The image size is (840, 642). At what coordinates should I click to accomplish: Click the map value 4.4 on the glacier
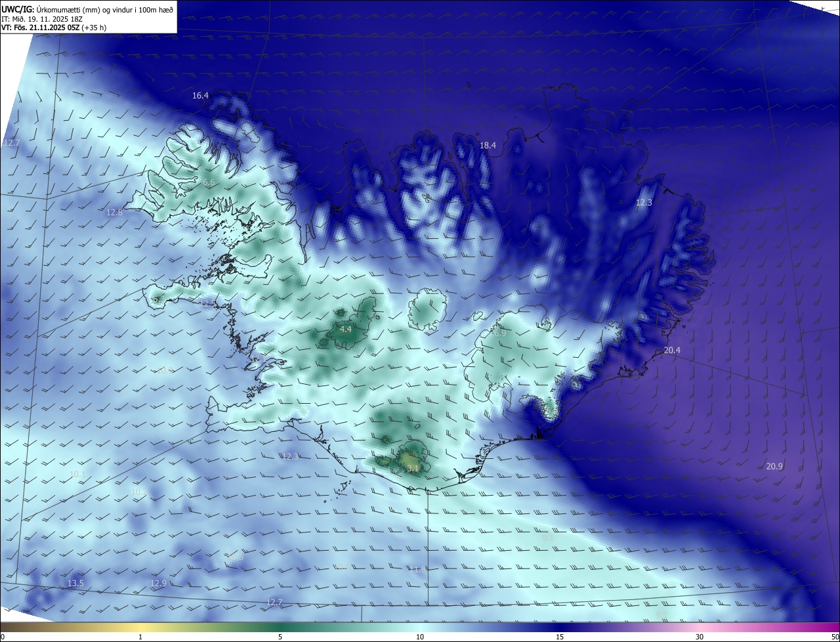(x=346, y=329)
